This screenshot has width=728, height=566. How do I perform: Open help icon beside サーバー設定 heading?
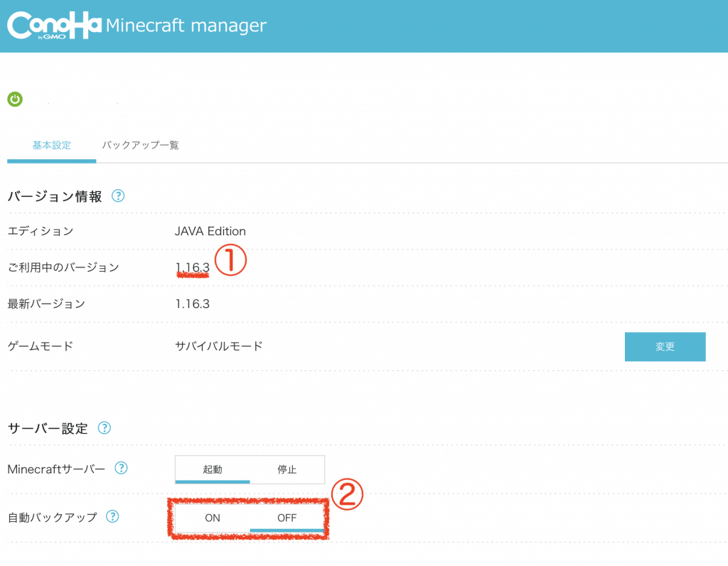coord(105,427)
